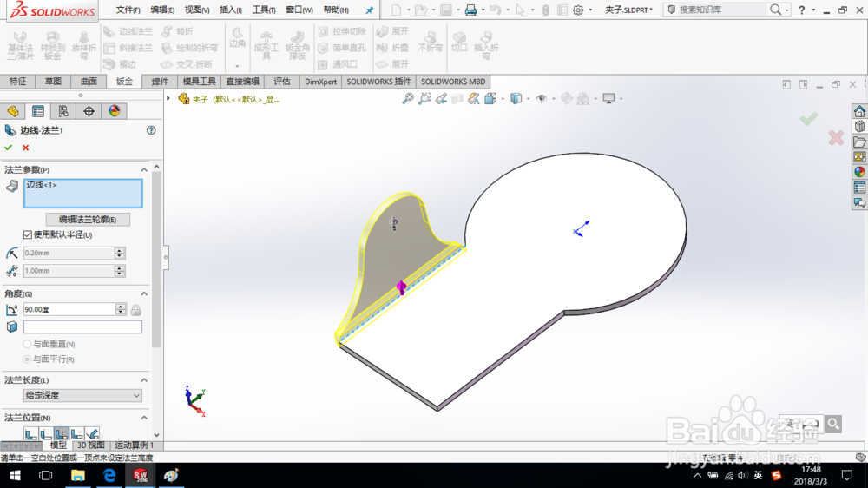
Task: Open Options gear dropdown arrow
Action: pyautogui.click(x=590, y=10)
